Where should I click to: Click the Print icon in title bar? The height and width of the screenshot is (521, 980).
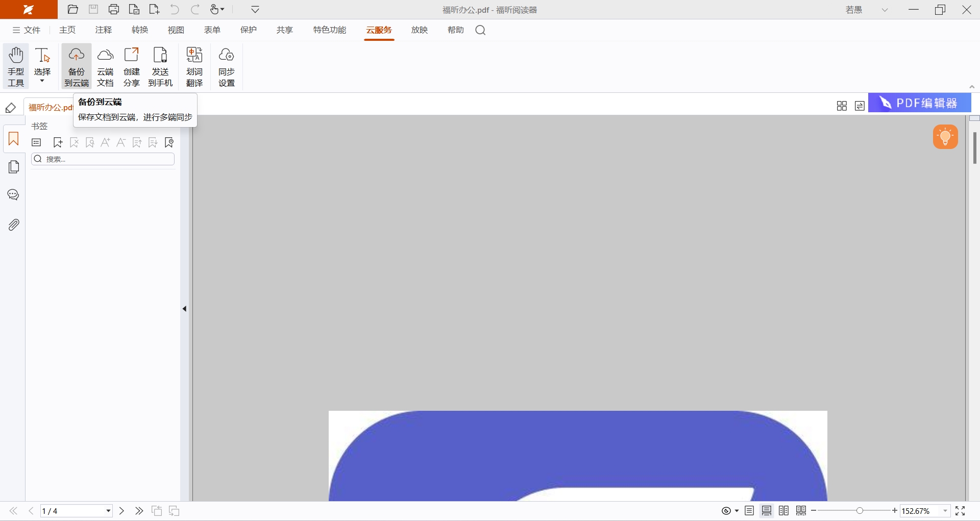pos(114,9)
